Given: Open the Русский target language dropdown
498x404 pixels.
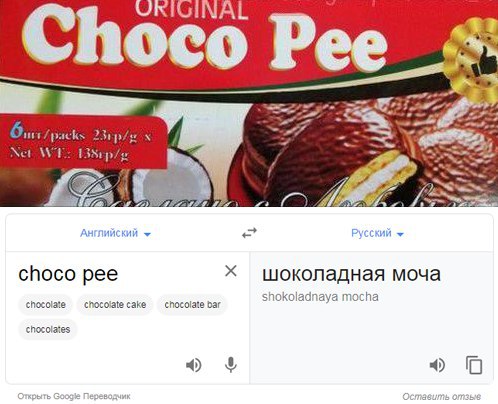Looking at the screenshot, I should (377, 233).
